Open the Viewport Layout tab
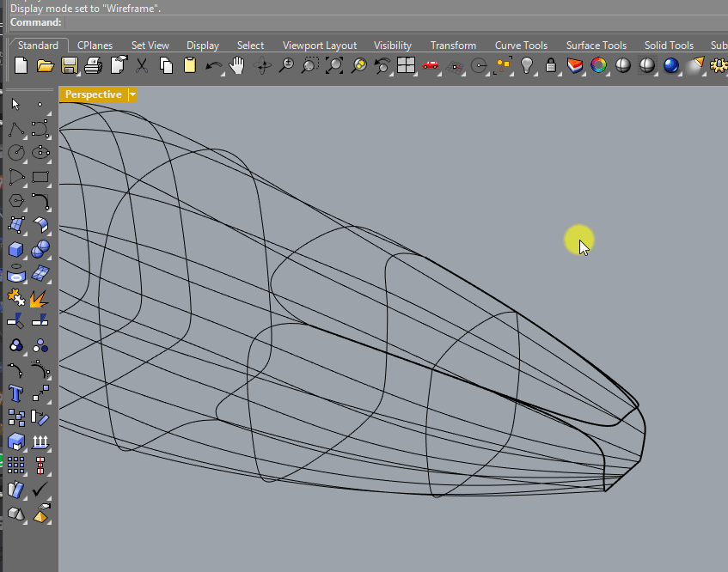728x572 pixels. tap(319, 46)
